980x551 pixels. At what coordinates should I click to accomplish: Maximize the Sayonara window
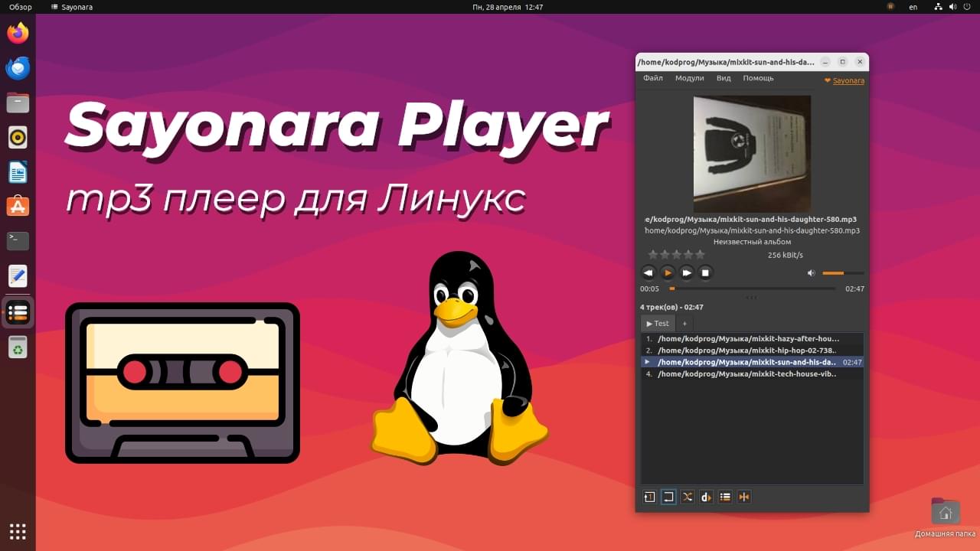[x=843, y=62]
